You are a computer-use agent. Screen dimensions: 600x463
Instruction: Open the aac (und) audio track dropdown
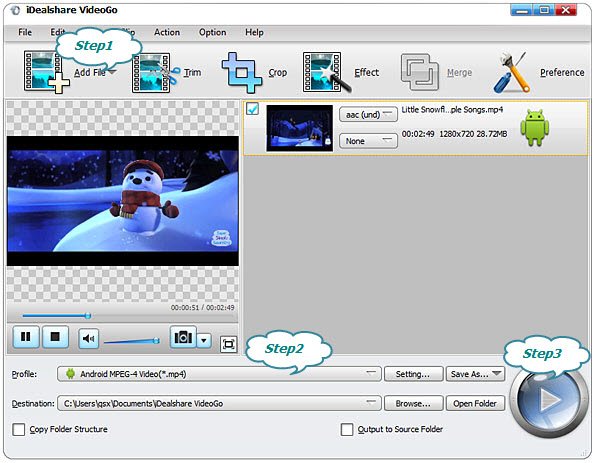pos(367,114)
